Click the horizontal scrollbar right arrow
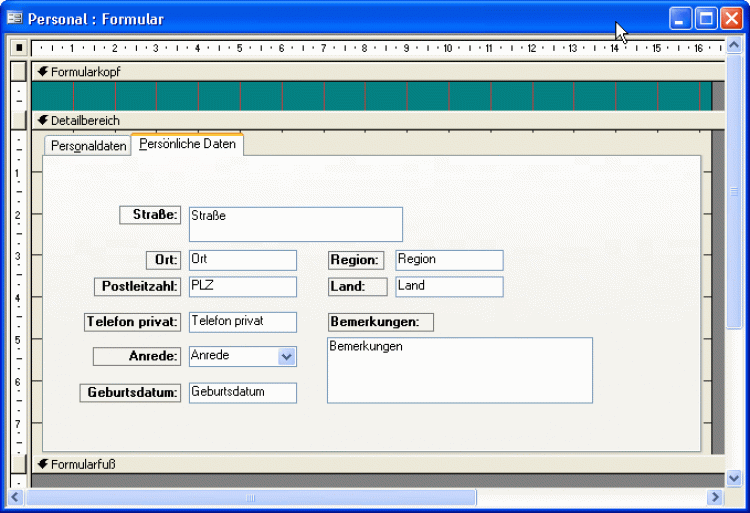The height and width of the screenshot is (513, 750). click(x=714, y=497)
